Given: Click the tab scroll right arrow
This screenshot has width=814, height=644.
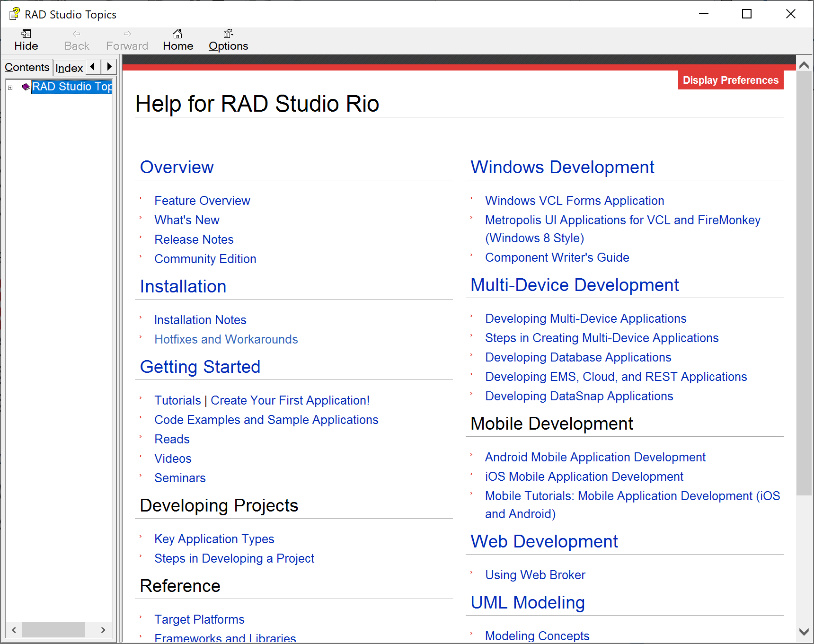Looking at the screenshot, I should click(x=109, y=67).
